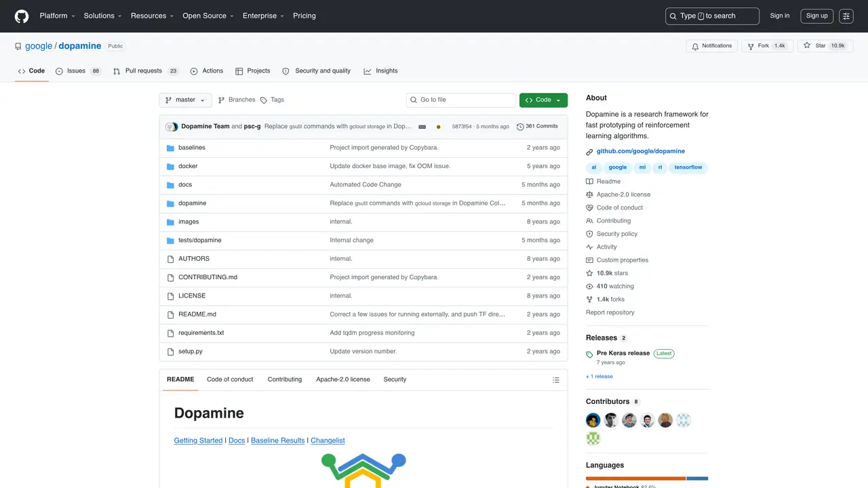Expand the Open Source menu
Image resolution: width=868 pixels, height=488 pixels.
point(208,16)
